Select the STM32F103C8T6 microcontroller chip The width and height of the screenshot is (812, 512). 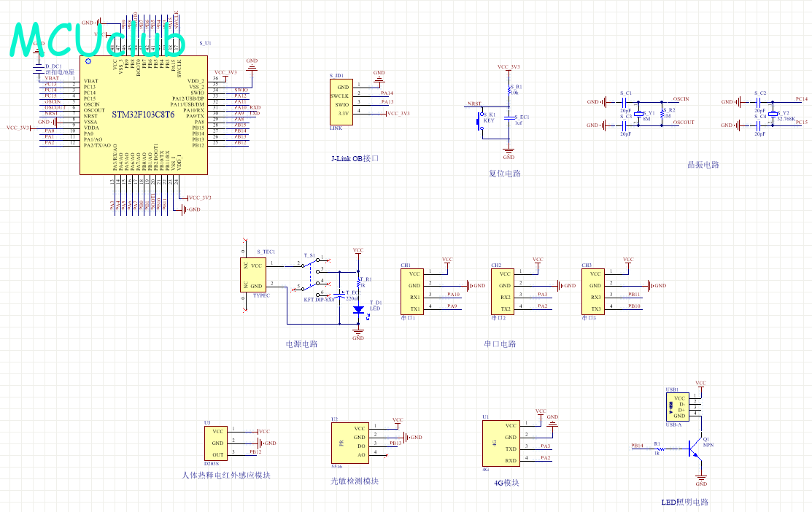(142, 115)
